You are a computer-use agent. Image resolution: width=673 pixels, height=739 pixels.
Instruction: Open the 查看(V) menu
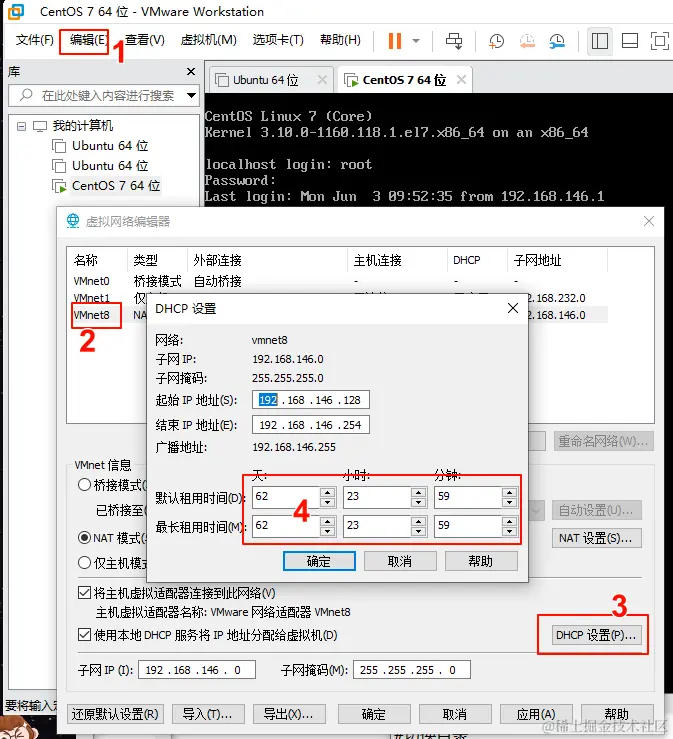145,40
